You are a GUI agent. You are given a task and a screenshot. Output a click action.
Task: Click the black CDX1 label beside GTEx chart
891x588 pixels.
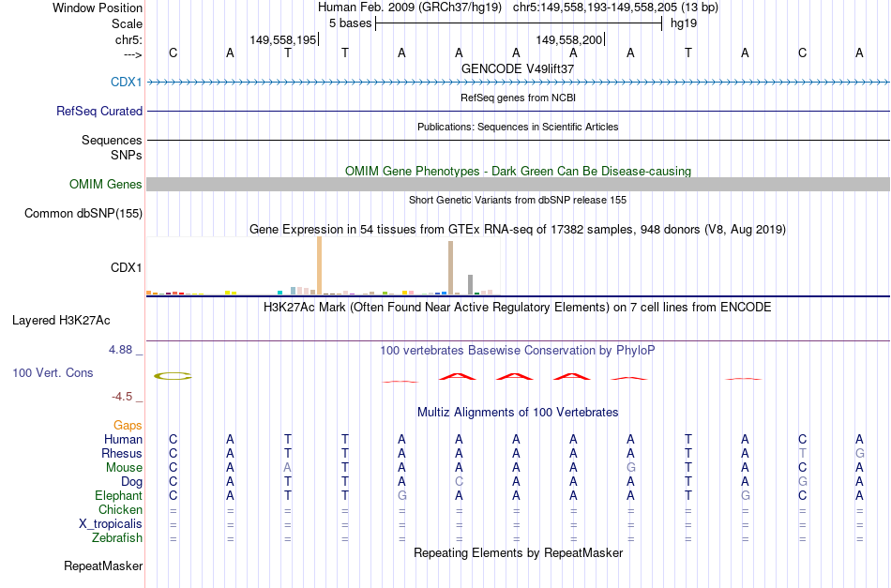[x=127, y=267]
